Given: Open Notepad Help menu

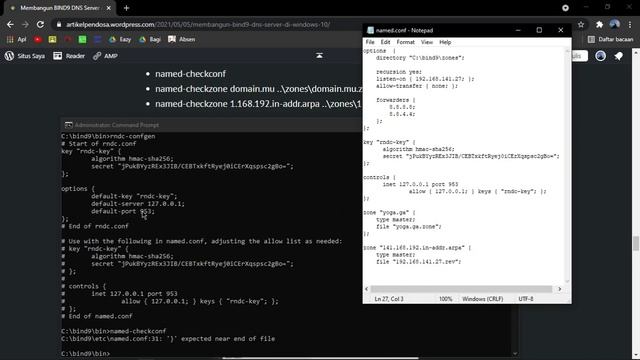Looking at the screenshot, I should click(x=445, y=42).
